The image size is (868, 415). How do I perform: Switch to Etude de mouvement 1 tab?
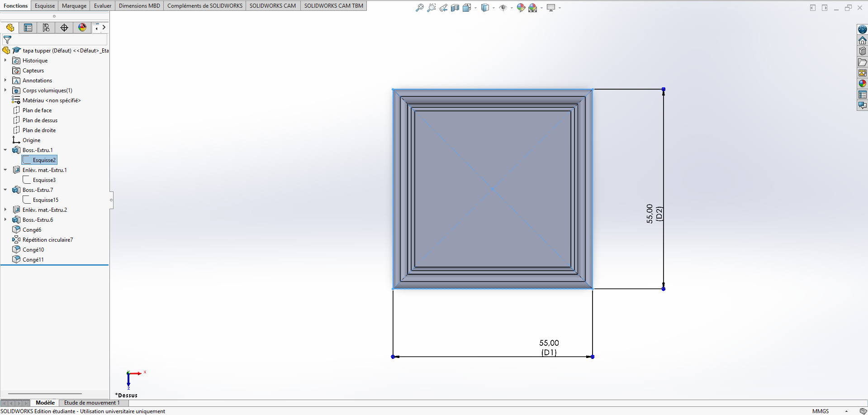(92, 403)
